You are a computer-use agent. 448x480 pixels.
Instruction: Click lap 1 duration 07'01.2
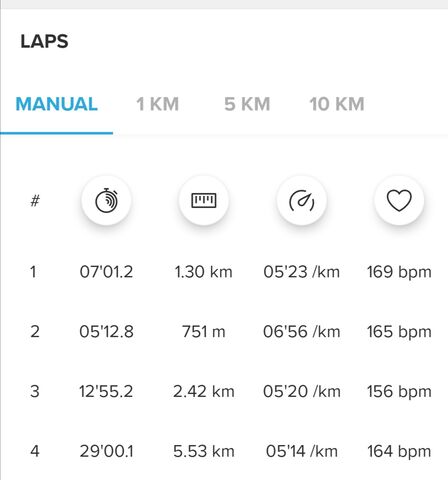coord(106,272)
